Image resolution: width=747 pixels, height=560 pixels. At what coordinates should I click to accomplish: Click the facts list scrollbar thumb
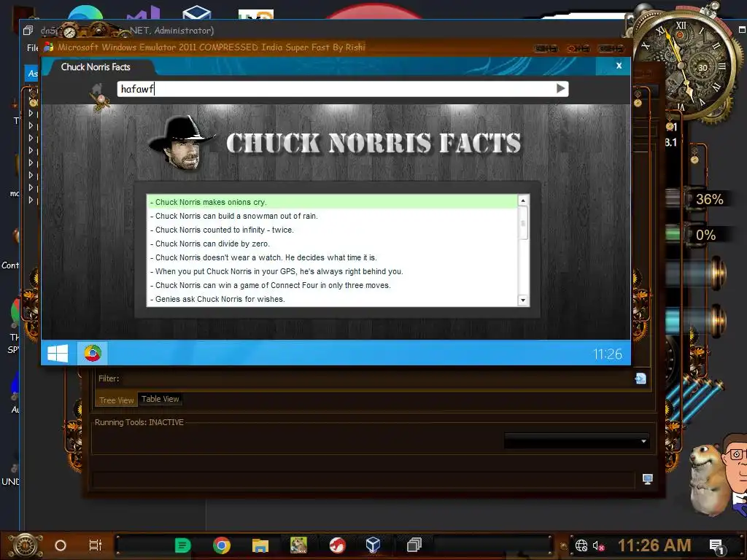click(x=523, y=222)
